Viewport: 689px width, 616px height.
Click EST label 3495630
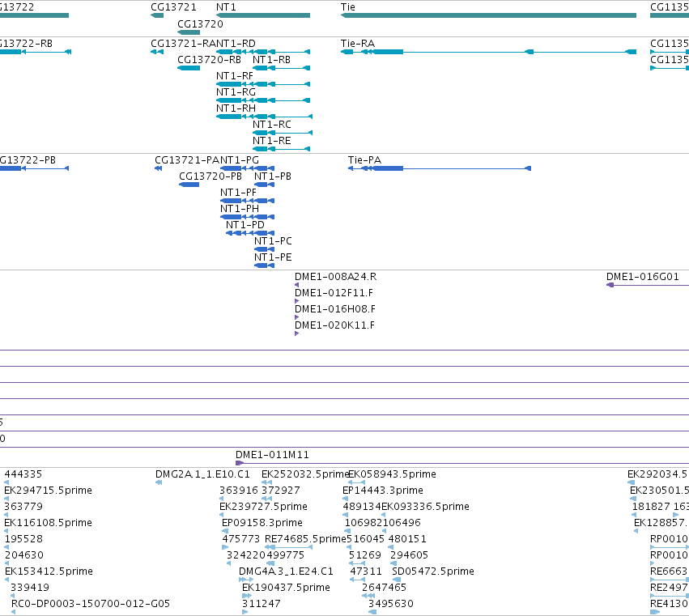click(x=391, y=604)
